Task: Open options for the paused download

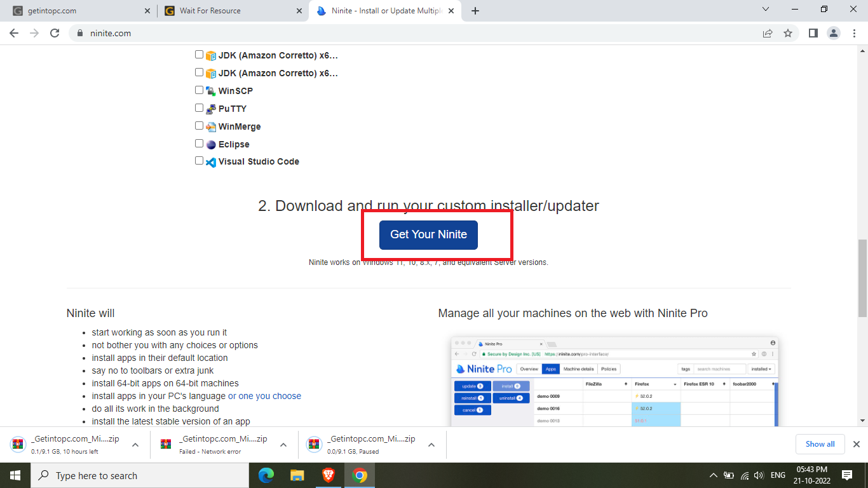Action: pos(431,445)
